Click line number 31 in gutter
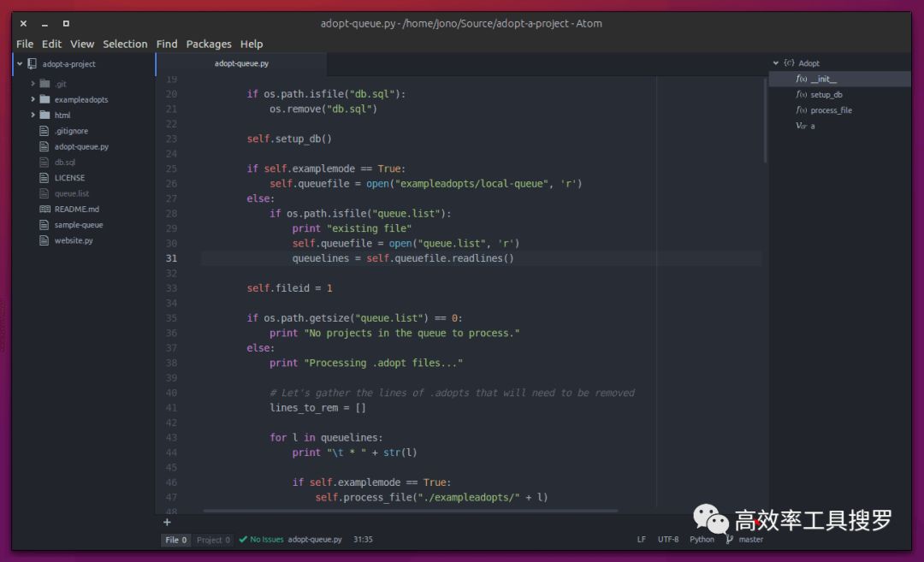Screen dimensions: 924x562 point(171,258)
